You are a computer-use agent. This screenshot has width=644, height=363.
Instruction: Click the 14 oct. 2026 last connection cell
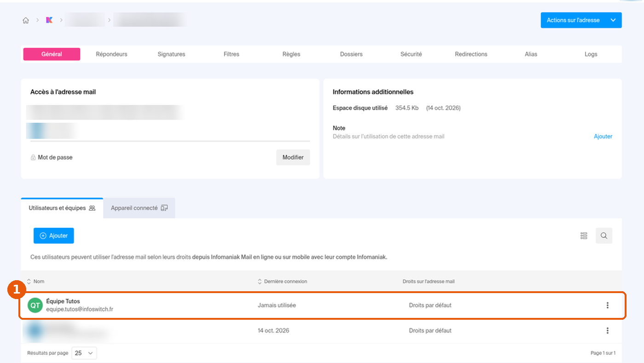coord(274,330)
